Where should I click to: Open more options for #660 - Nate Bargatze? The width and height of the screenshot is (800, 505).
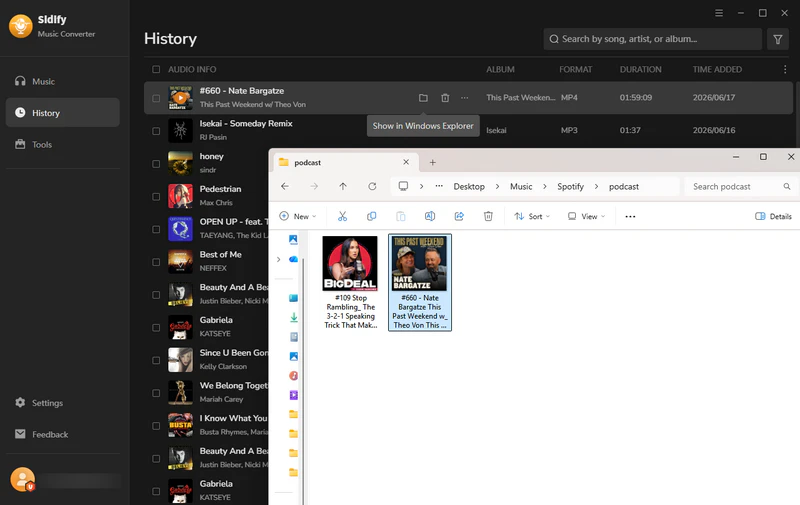(x=464, y=97)
